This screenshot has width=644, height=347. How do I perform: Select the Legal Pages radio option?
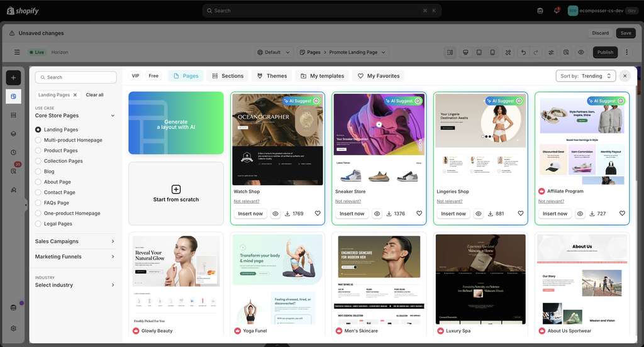(38, 224)
